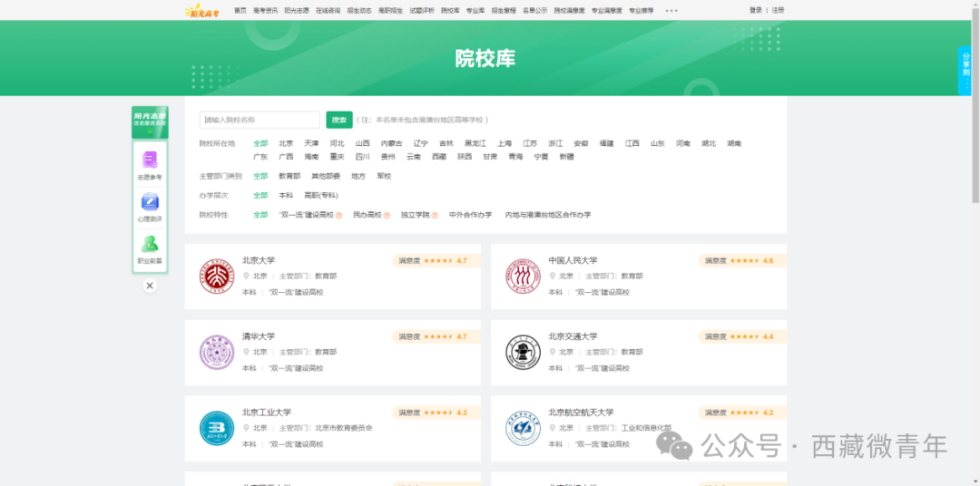The width and height of the screenshot is (980, 486).
Task: Filter by location 上海
Action: coord(505,143)
